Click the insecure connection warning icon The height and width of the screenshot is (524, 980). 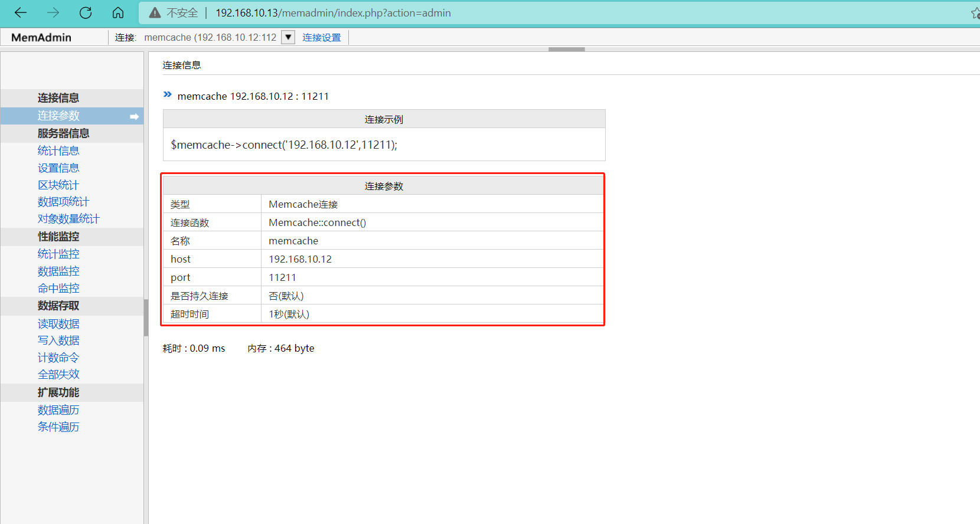155,12
